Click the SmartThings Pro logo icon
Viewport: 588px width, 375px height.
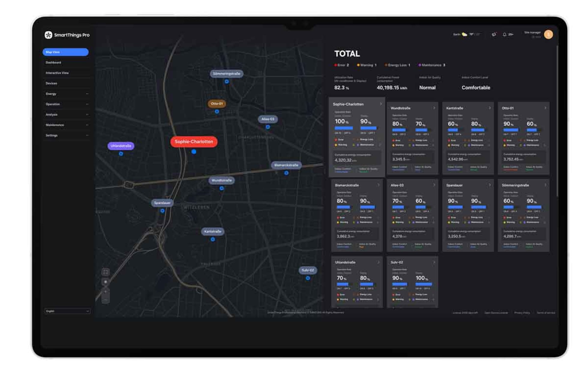point(48,35)
